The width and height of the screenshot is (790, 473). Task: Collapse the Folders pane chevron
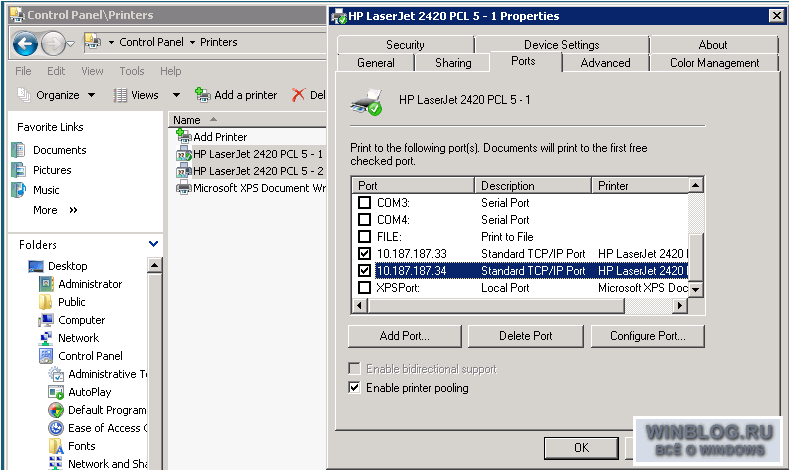point(153,244)
